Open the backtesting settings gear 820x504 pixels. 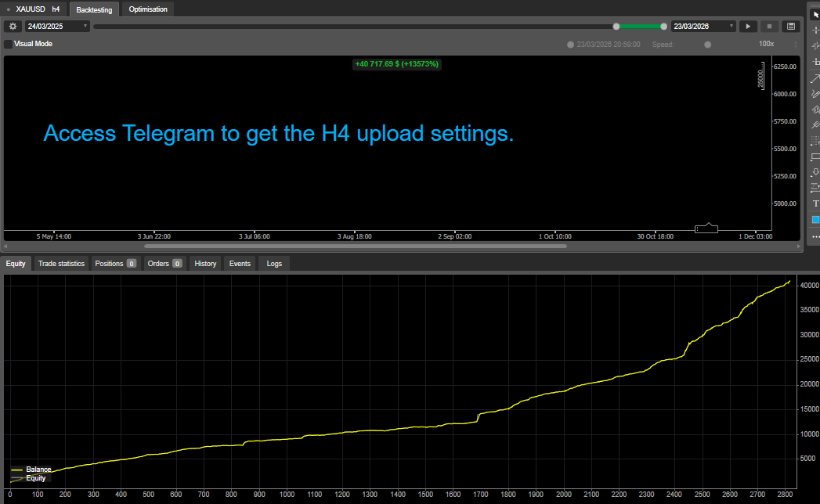[x=13, y=26]
